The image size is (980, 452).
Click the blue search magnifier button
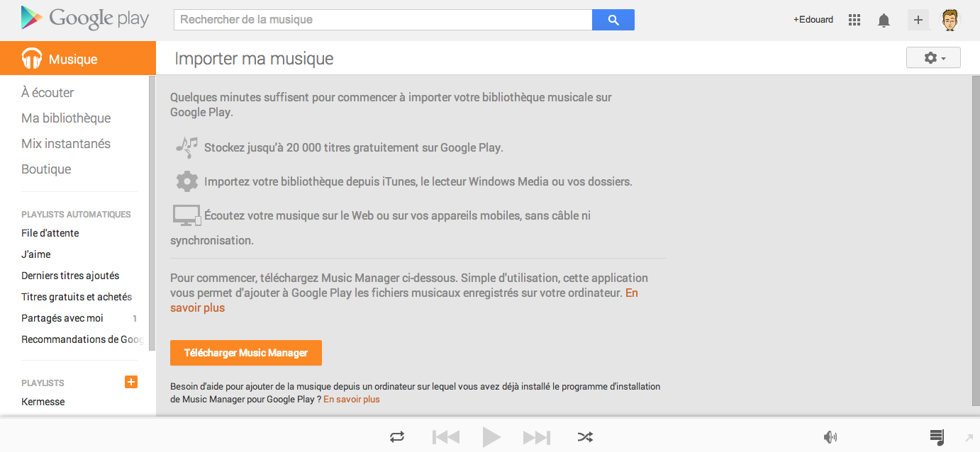click(613, 20)
